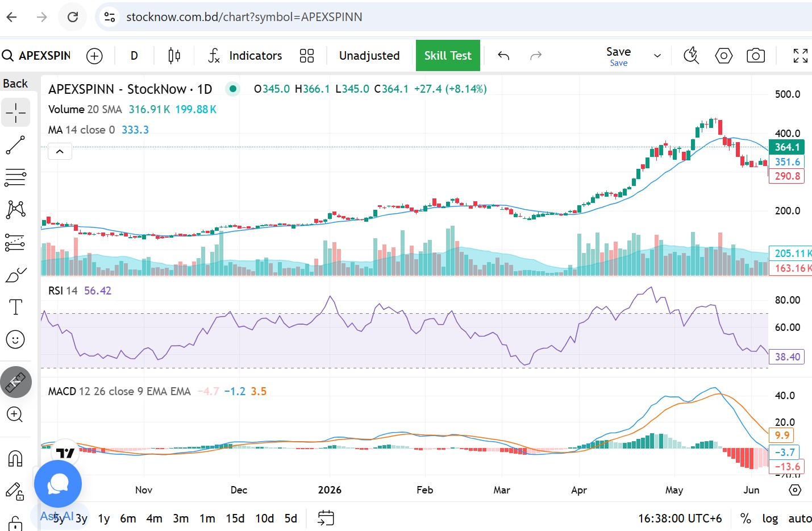Toggle auto scale mode
The width and height of the screenshot is (812, 531).
coord(799,518)
